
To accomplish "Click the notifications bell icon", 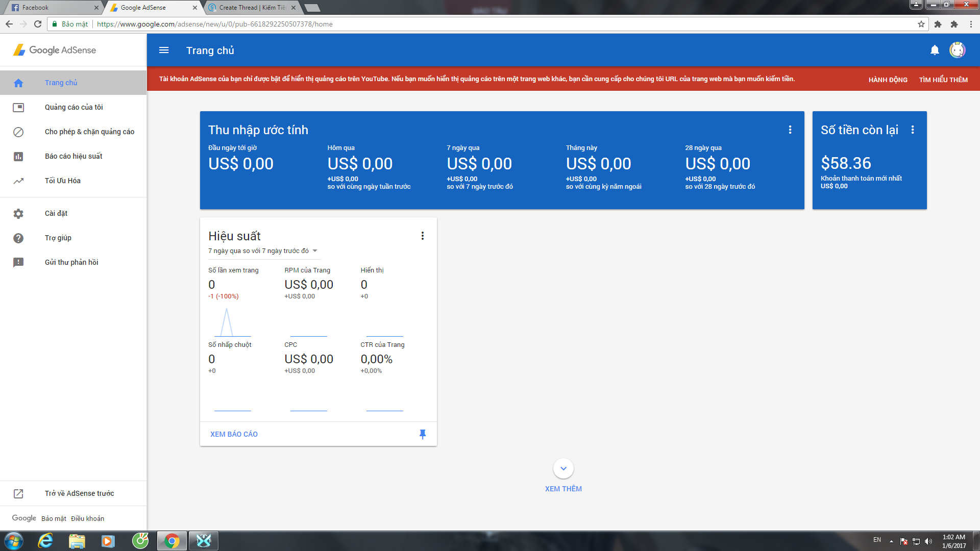I will click(x=935, y=50).
